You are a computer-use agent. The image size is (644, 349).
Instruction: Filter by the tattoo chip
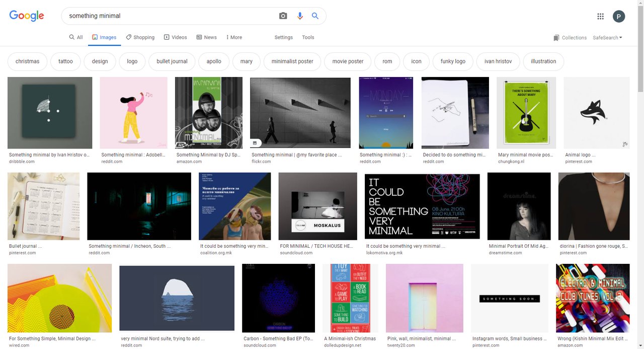pos(65,61)
